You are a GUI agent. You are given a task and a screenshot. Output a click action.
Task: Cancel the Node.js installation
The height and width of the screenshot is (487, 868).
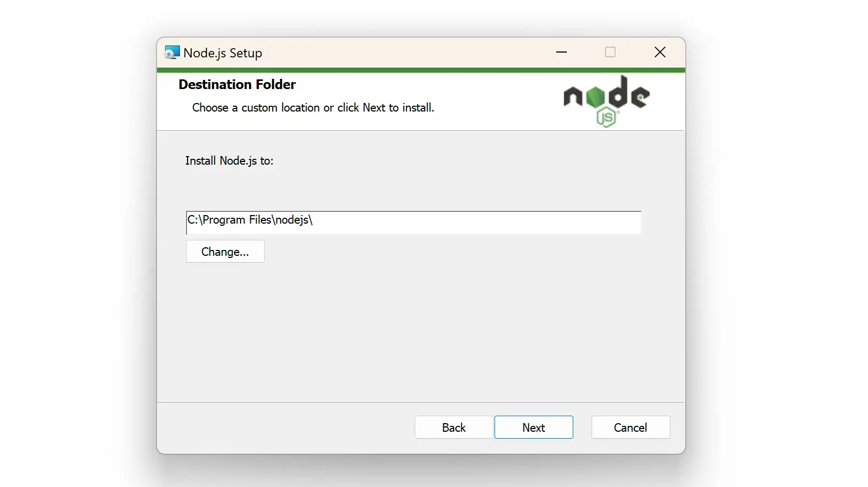(631, 427)
